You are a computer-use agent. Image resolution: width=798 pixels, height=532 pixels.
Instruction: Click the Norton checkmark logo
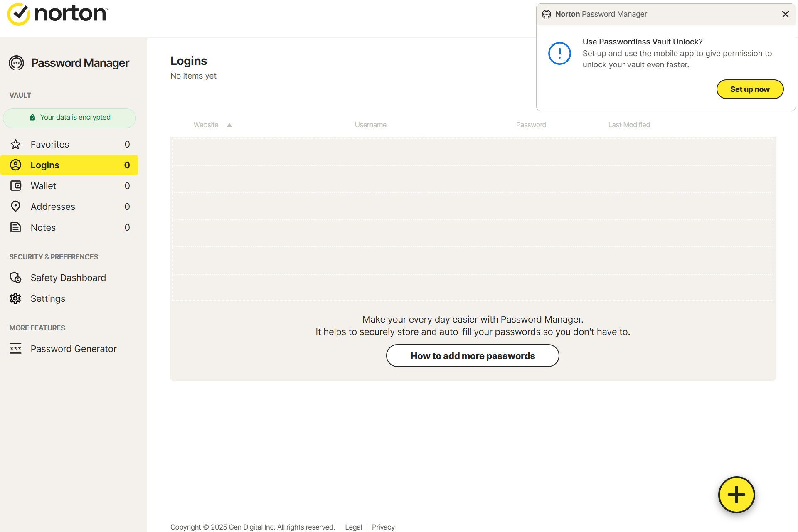pyautogui.click(x=19, y=14)
